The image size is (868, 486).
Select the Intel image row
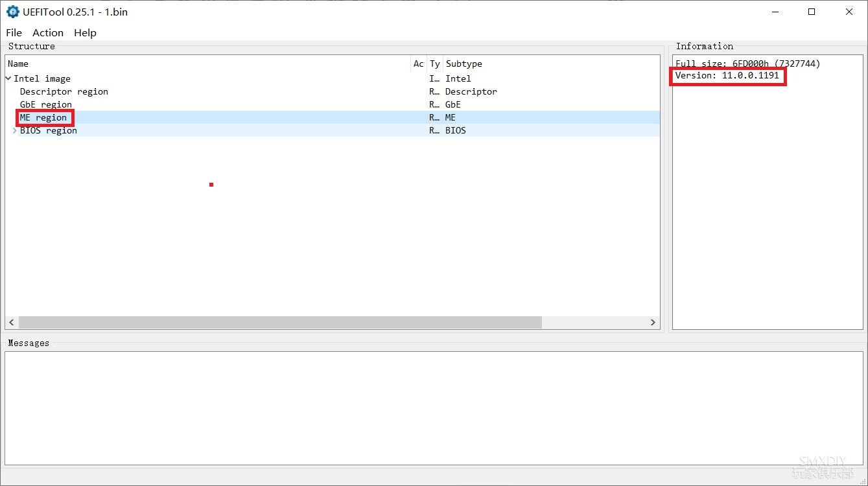333,78
